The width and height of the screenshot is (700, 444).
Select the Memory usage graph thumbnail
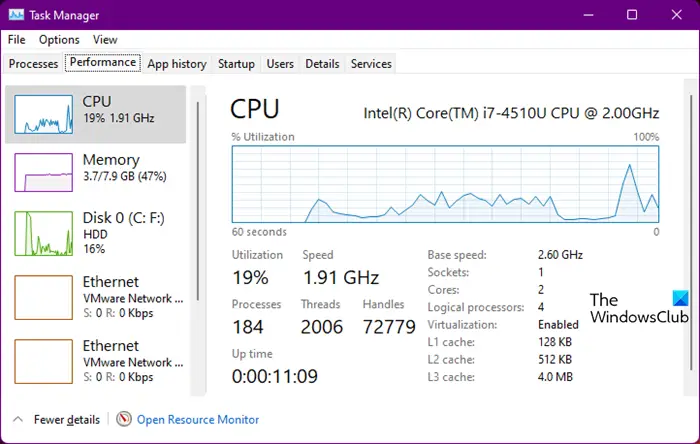44,171
